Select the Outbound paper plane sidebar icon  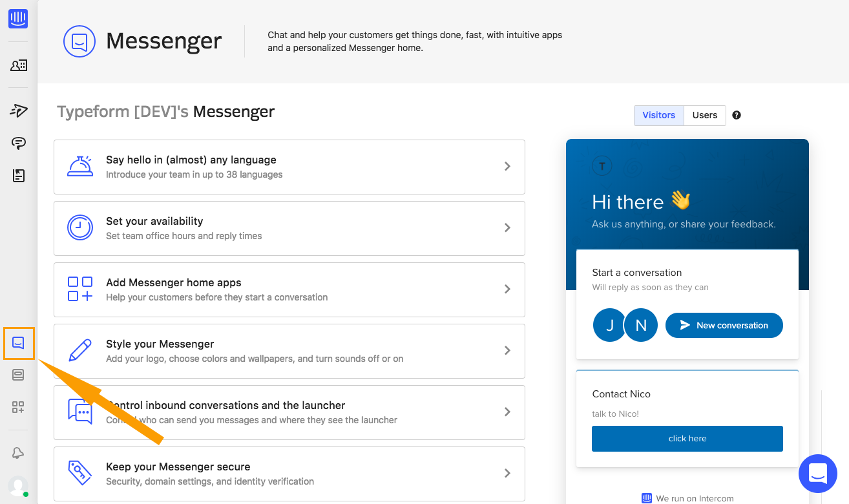17,110
